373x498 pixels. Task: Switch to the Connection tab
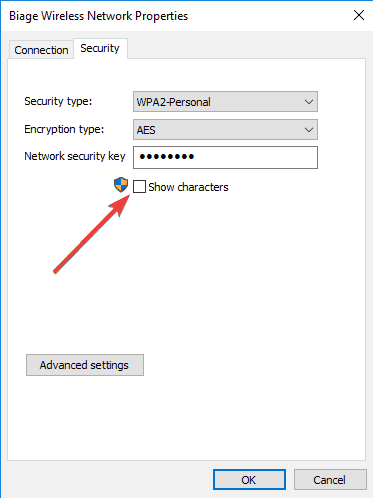point(41,50)
